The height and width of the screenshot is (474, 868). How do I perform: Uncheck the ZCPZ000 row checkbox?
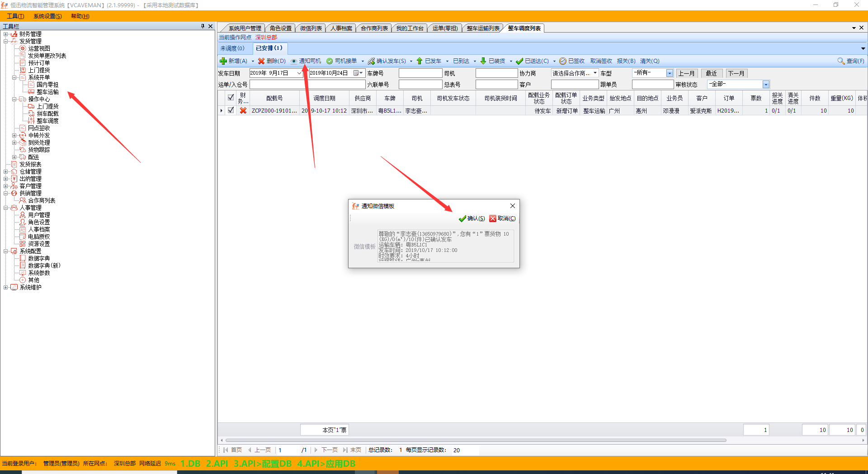pos(231,110)
